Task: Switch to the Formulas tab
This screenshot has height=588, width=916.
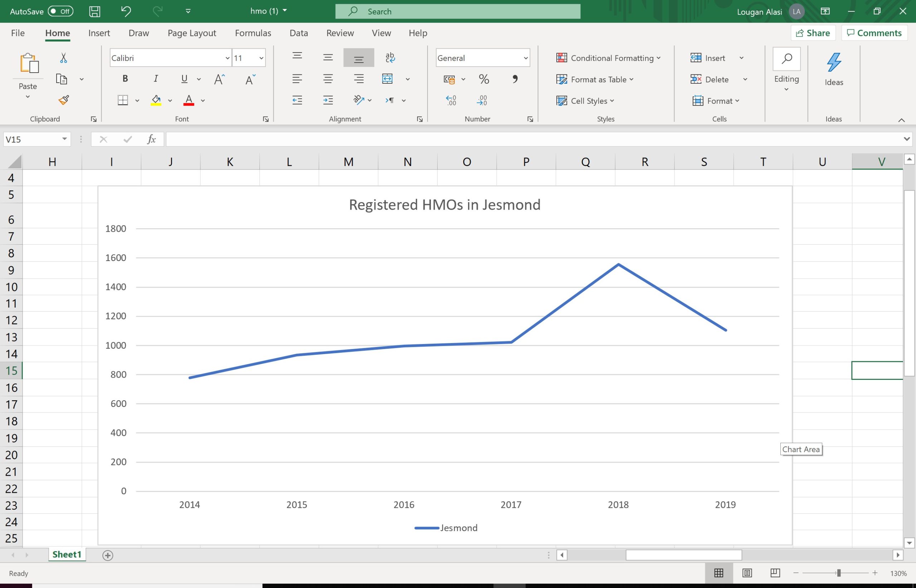Action: tap(253, 33)
